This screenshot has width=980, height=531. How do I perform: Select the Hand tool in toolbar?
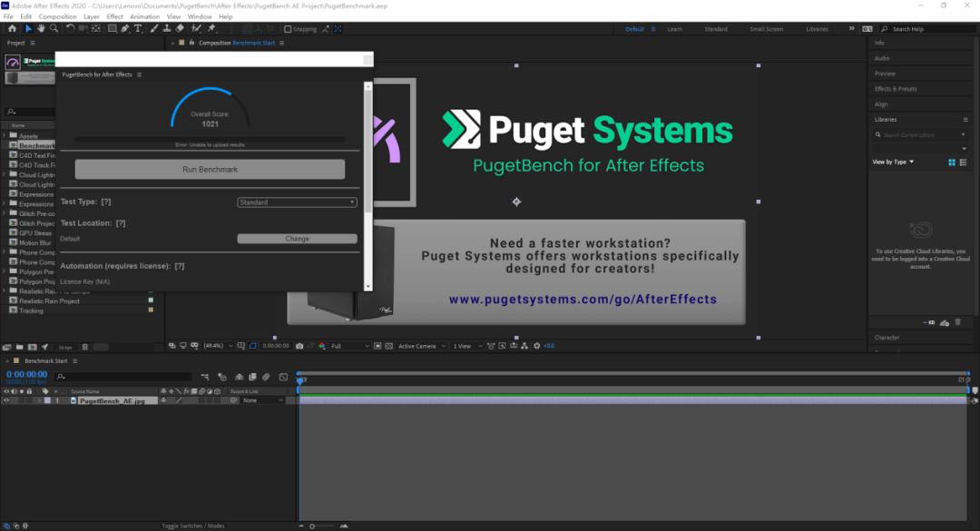pyautogui.click(x=41, y=29)
